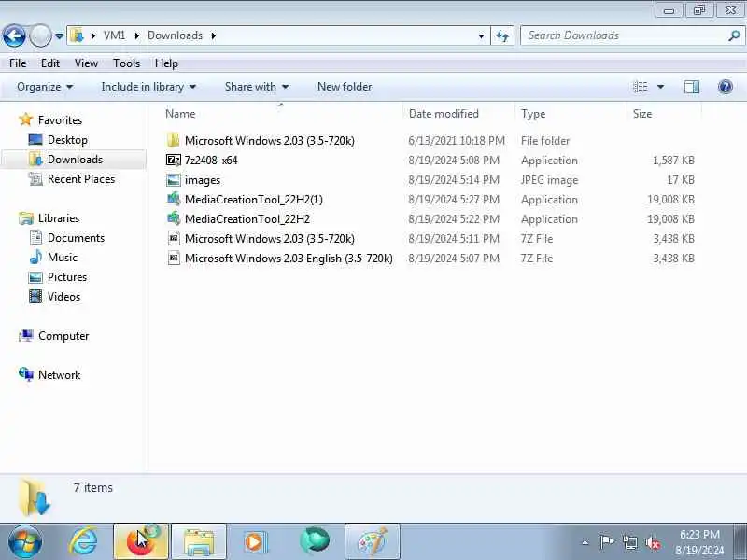747x560 pixels.
Task: Click the JPEG image type cell
Action: click(x=549, y=180)
